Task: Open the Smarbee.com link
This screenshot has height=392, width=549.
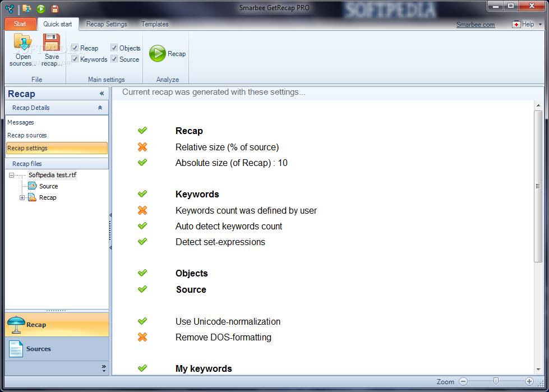Action: (x=476, y=25)
